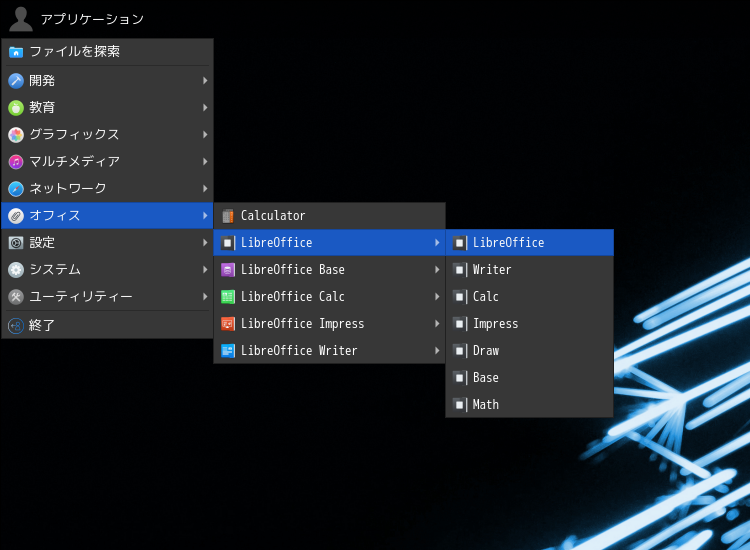Screen dimensions: 750x550
Task: Click the ユーティリティー tools icon
Action: point(16,297)
